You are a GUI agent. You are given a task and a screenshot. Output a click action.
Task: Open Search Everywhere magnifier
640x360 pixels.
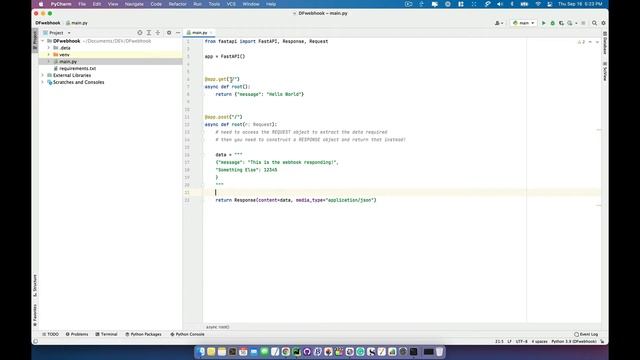click(594, 23)
